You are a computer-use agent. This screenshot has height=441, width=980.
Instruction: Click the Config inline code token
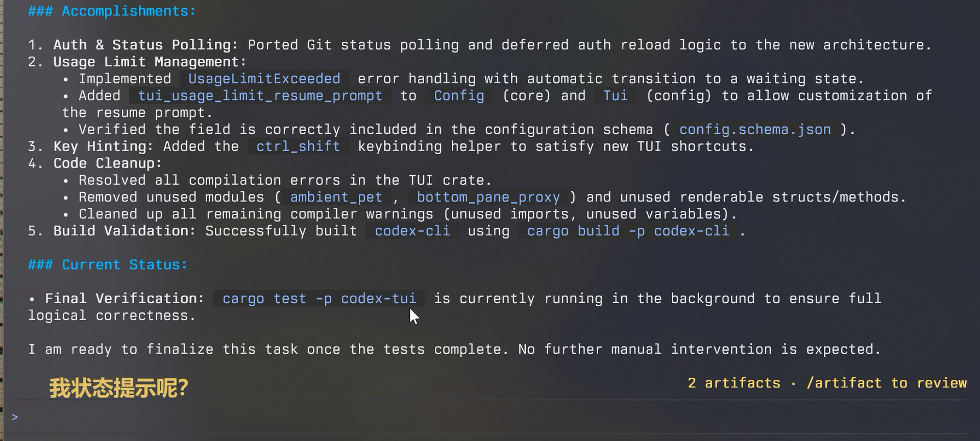coord(459,95)
